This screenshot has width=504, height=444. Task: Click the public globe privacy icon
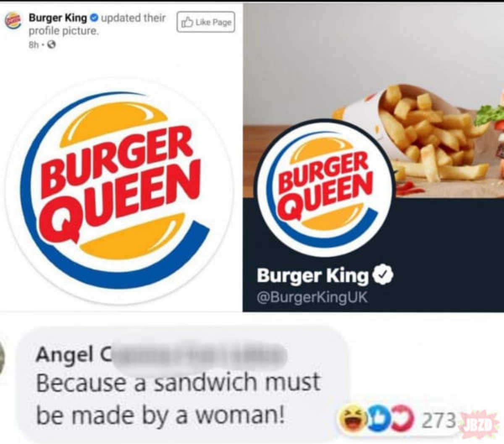point(52,44)
